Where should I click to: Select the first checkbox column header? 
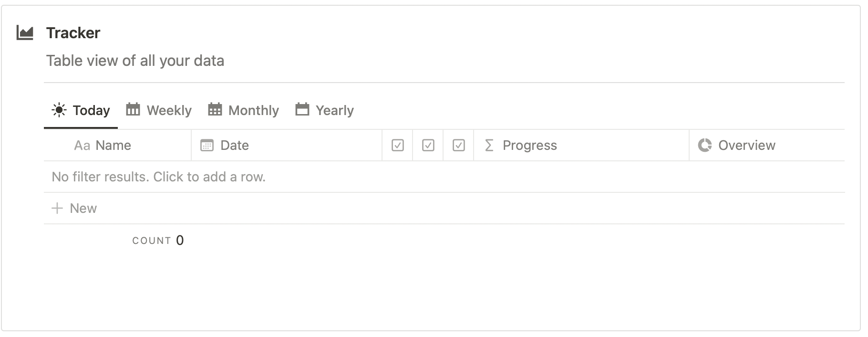[x=398, y=146]
